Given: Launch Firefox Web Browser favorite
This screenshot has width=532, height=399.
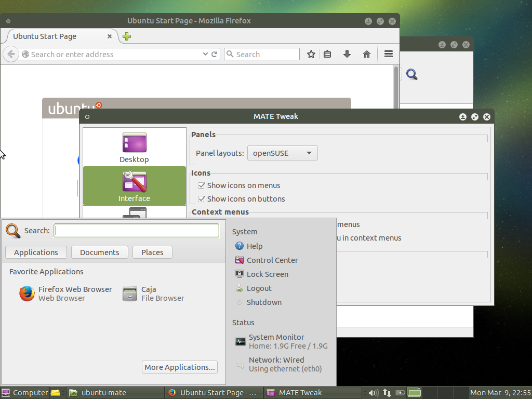Looking at the screenshot, I should [65, 294].
